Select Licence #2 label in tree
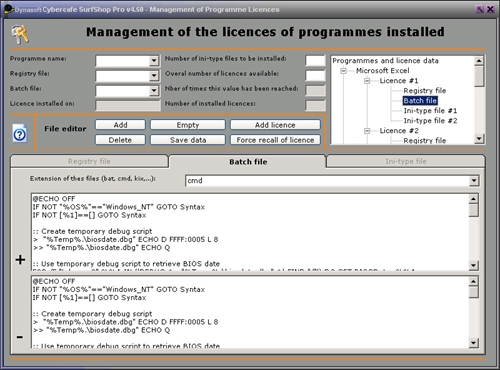This screenshot has height=370, width=500. point(399,131)
